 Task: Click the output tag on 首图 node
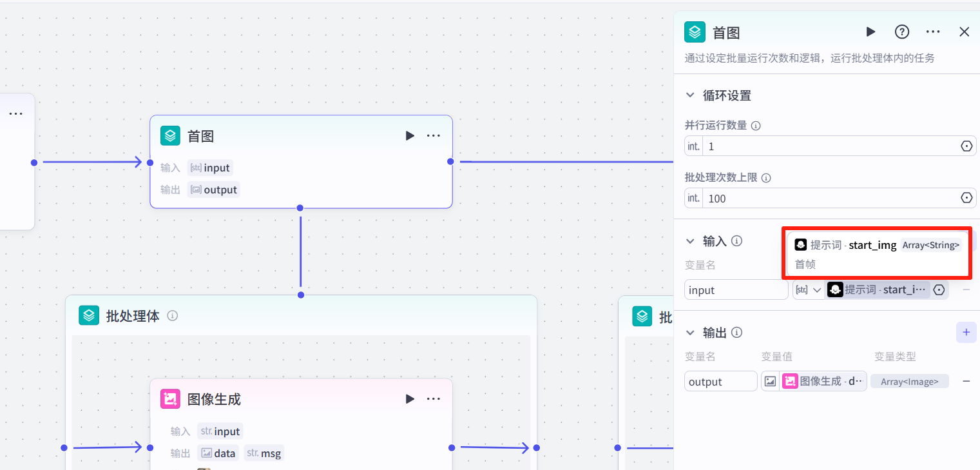(214, 190)
